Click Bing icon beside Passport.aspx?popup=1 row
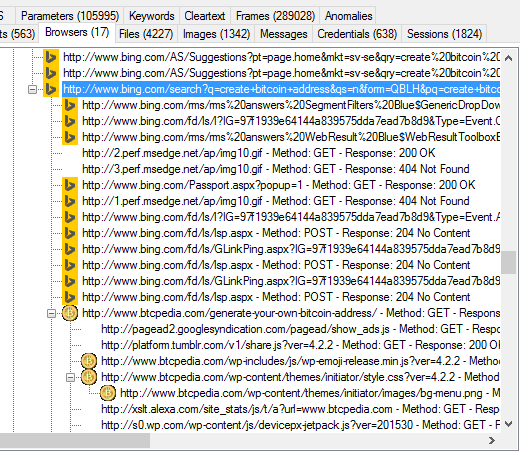 click(x=70, y=185)
